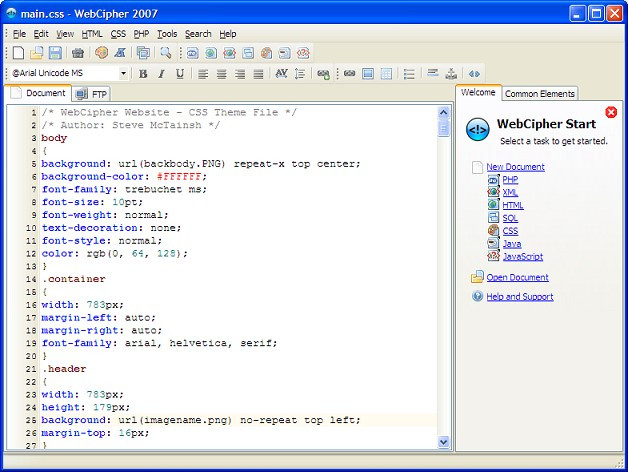The image size is (628, 472).
Task: Create a new HTML document link
Action: (513, 205)
